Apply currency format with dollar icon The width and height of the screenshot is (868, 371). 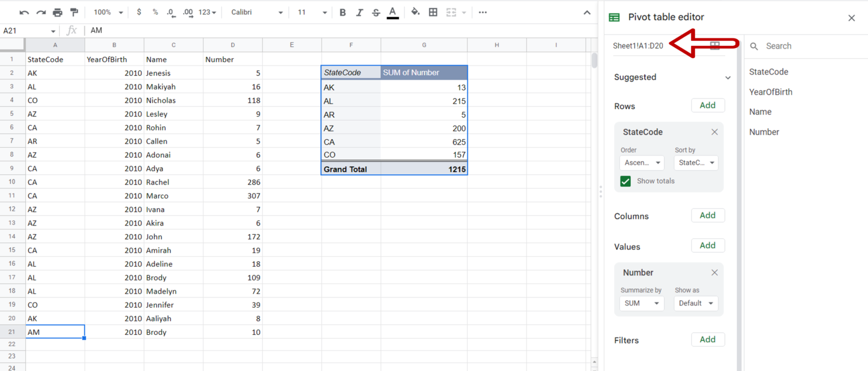point(139,11)
